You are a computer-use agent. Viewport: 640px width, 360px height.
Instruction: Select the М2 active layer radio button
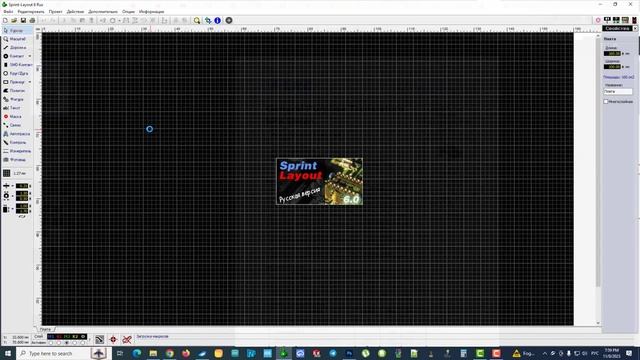pos(67,343)
